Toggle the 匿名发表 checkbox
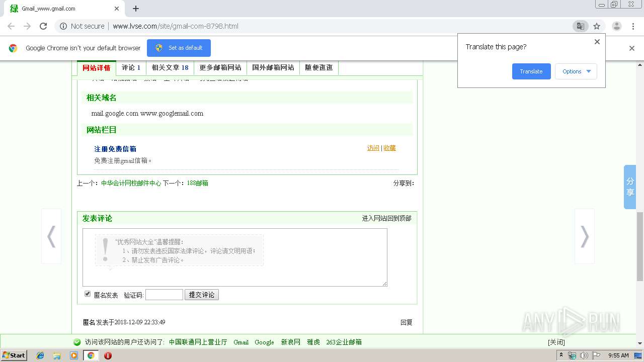The height and width of the screenshot is (362, 644). (x=88, y=294)
